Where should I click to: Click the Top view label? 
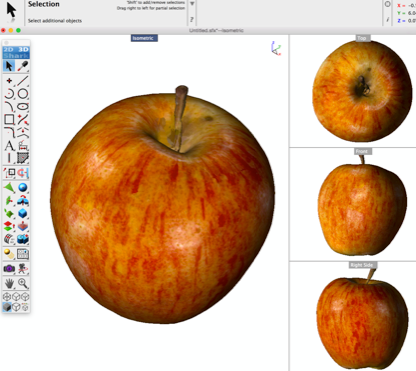tap(362, 38)
